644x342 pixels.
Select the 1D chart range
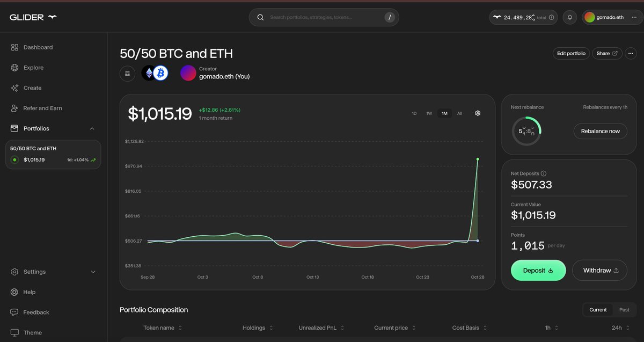414,113
